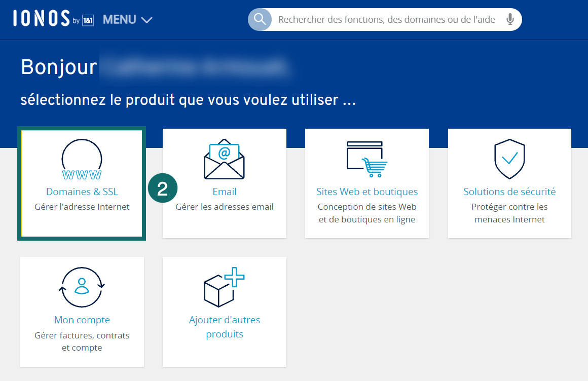This screenshot has height=381, width=588.
Task: Open Solutions de sécurité link
Action: (509, 192)
